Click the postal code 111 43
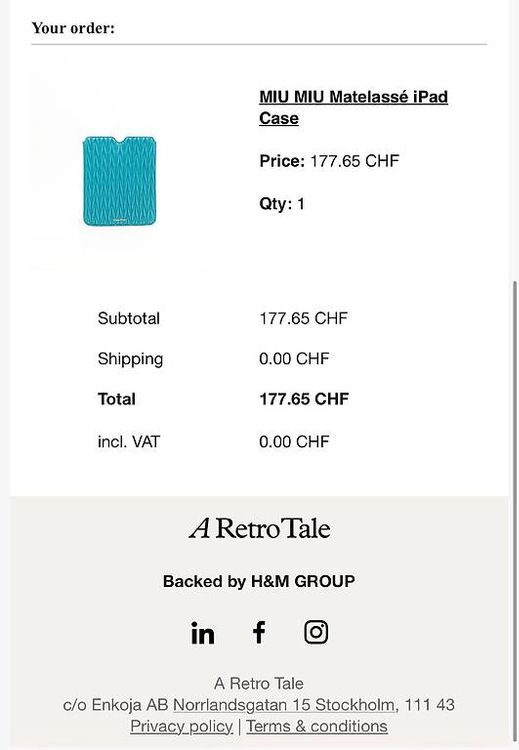The width and height of the screenshot is (519, 750). coord(430,705)
